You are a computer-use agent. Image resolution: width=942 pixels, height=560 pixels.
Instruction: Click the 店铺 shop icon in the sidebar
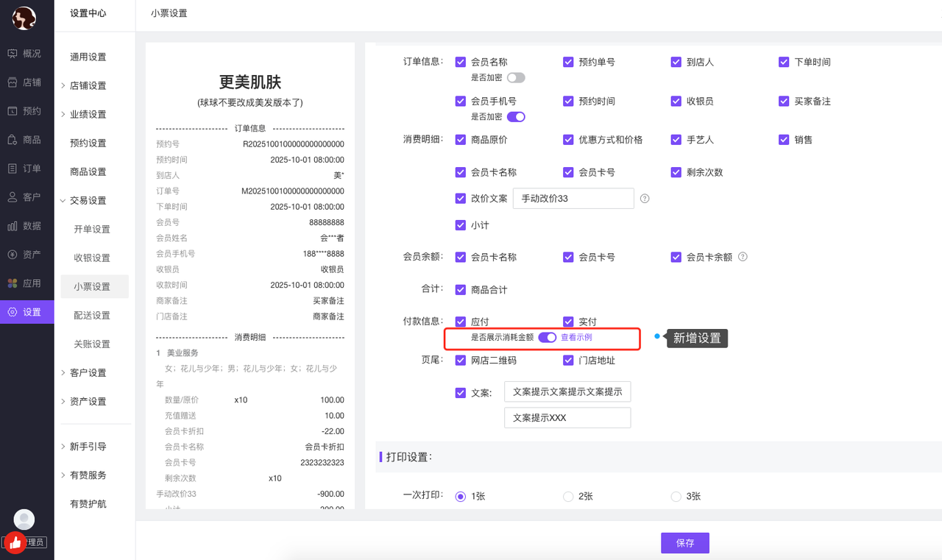(x=13, y=82)
